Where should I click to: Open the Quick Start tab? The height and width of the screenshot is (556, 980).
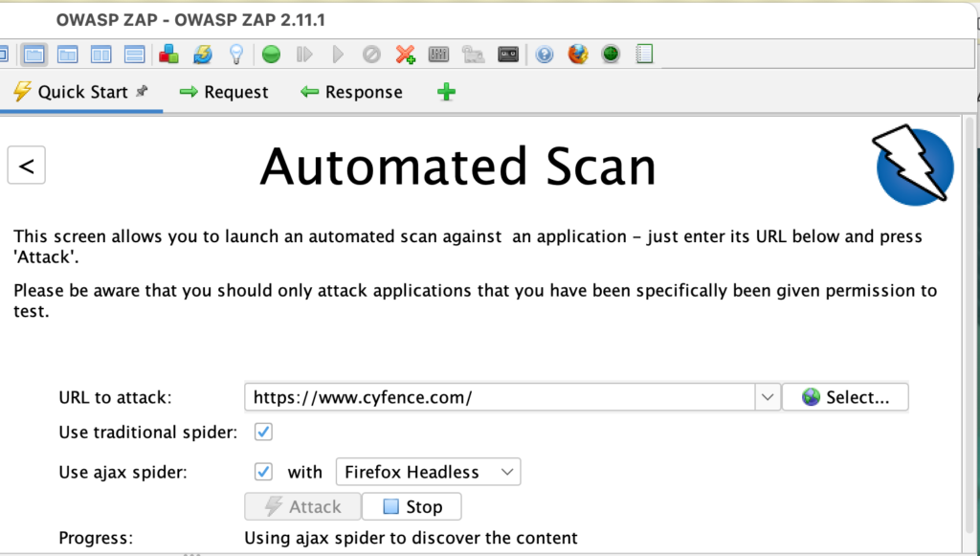click(81, 93)
